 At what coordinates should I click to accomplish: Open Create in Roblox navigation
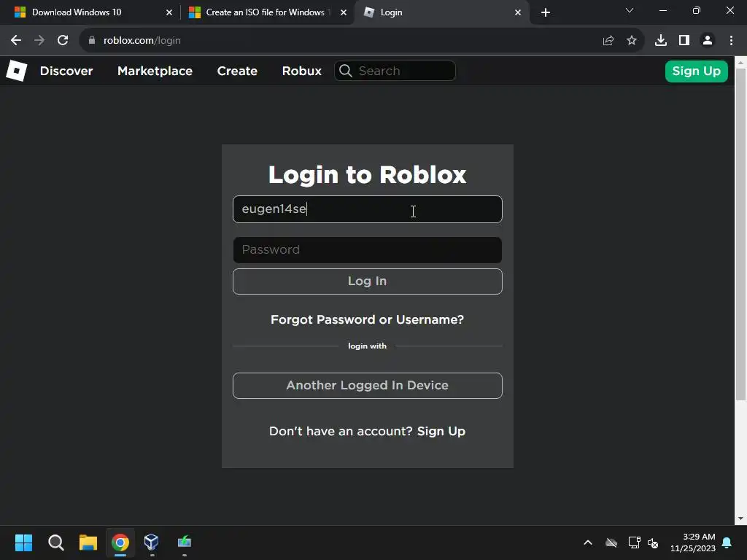[237, 71]
